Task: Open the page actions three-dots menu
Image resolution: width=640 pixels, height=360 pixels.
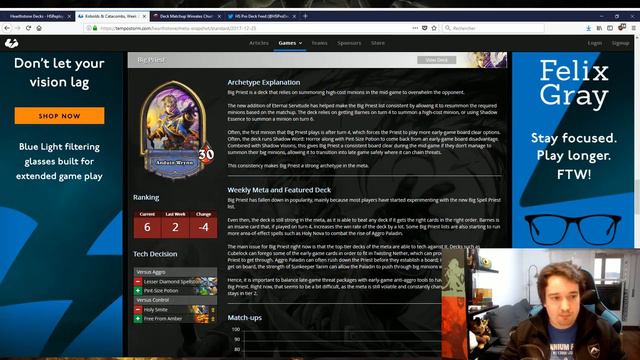Action: (x=415, y=28)
